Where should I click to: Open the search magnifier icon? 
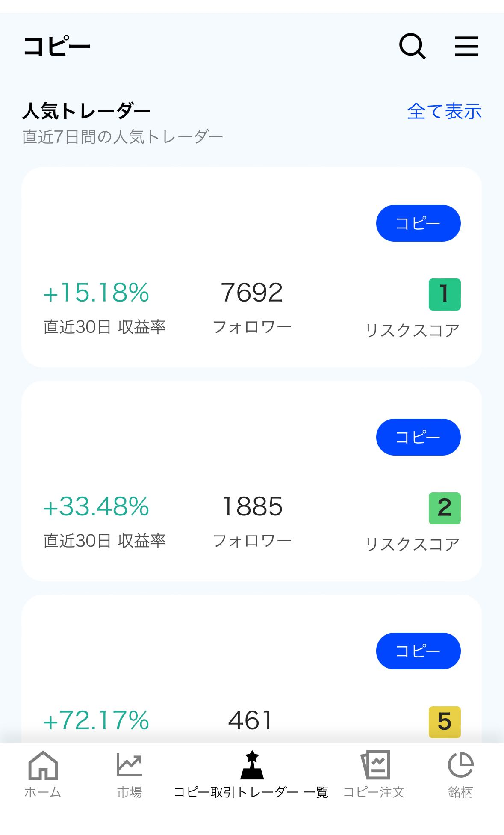[412, 46]
